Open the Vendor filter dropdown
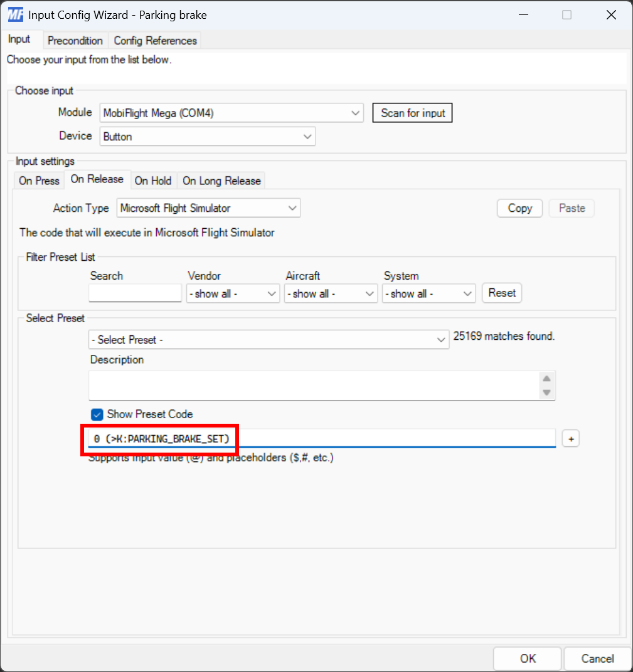This screenshot has height=672, width=633. pos(233,293)
